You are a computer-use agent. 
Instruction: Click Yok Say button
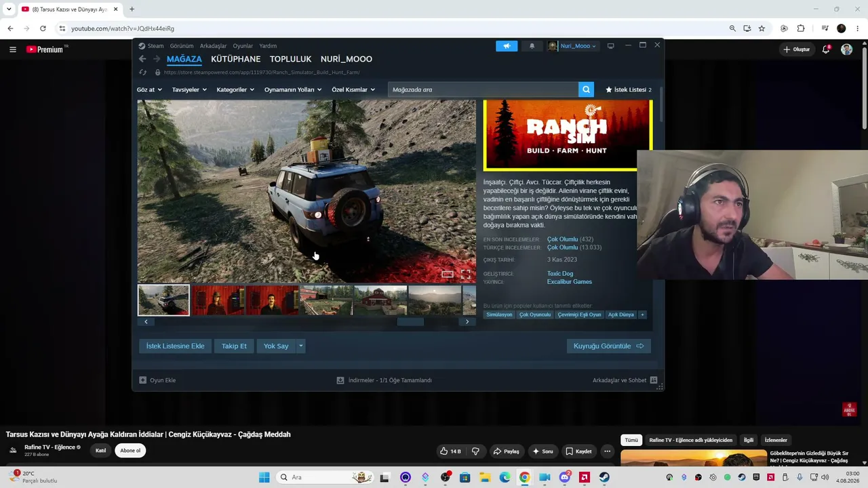pos(276,346)
